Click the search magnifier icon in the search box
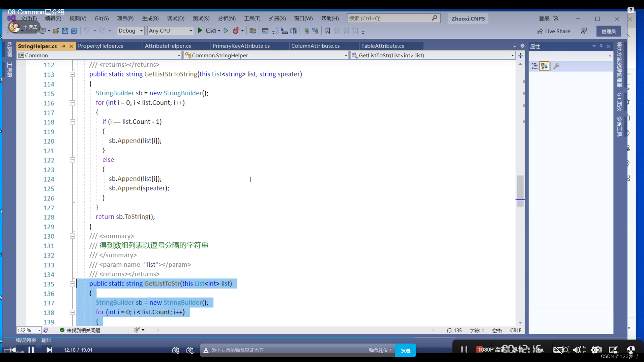The height and width of the screenshot is (362, 644). tap(434, 18)
